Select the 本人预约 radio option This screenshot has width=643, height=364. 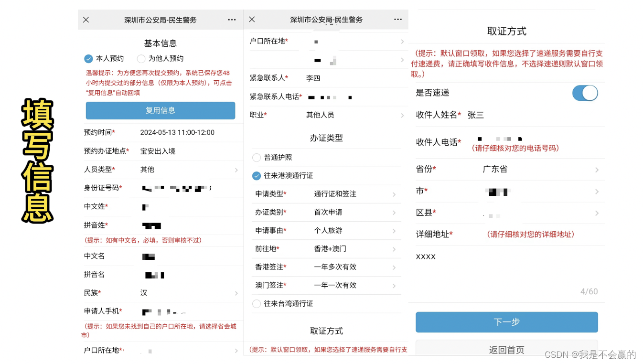pyautogui.click(x=88, y=59)
